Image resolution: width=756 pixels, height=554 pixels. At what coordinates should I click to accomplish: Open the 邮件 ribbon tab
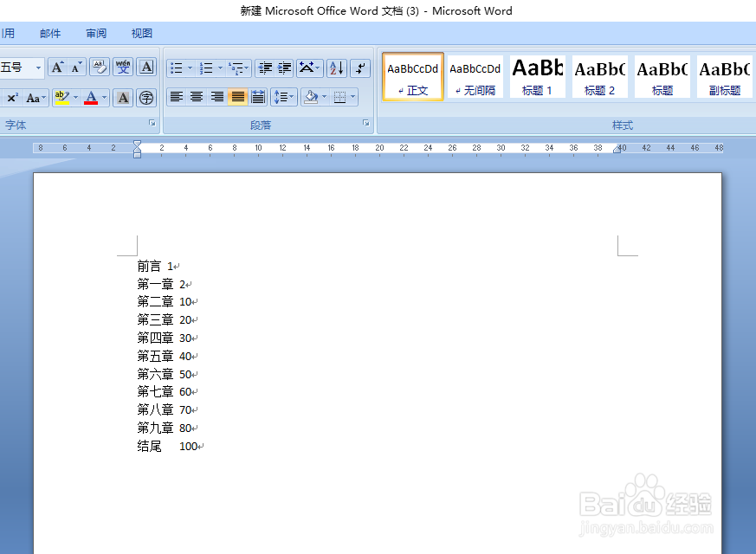coord(50,33)
